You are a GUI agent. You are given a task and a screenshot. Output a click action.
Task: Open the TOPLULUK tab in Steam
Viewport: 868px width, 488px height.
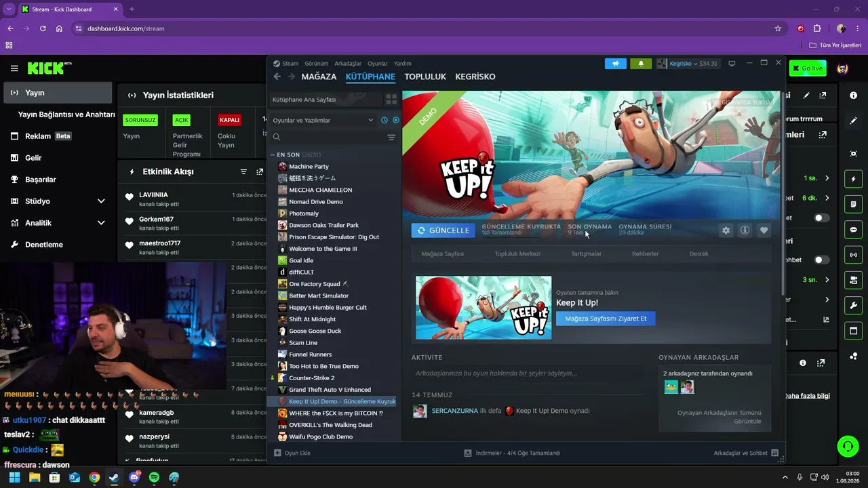pyautogui.click(x=425, y=77)
